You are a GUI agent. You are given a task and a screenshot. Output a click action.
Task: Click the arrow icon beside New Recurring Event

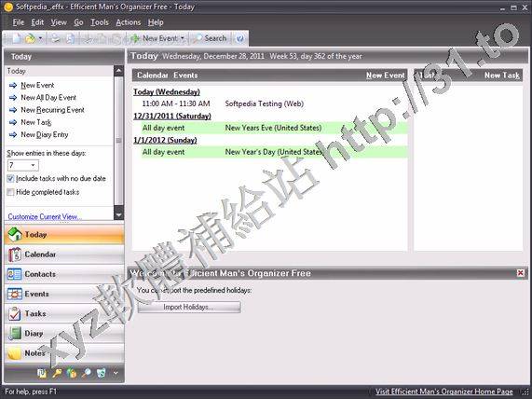point(13,110)
